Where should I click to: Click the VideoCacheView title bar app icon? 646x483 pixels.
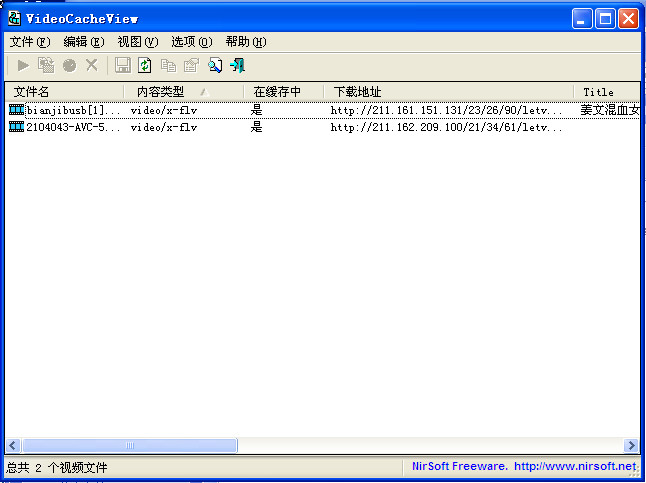pos(14,18)
